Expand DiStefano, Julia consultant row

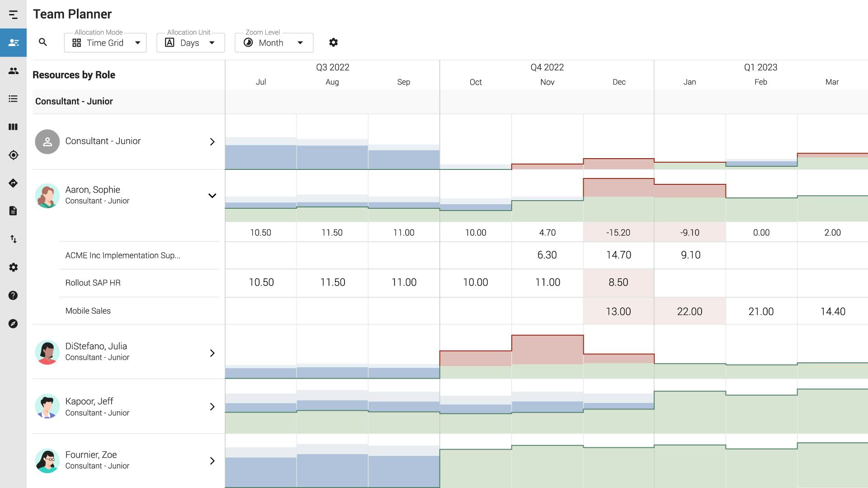212,352
